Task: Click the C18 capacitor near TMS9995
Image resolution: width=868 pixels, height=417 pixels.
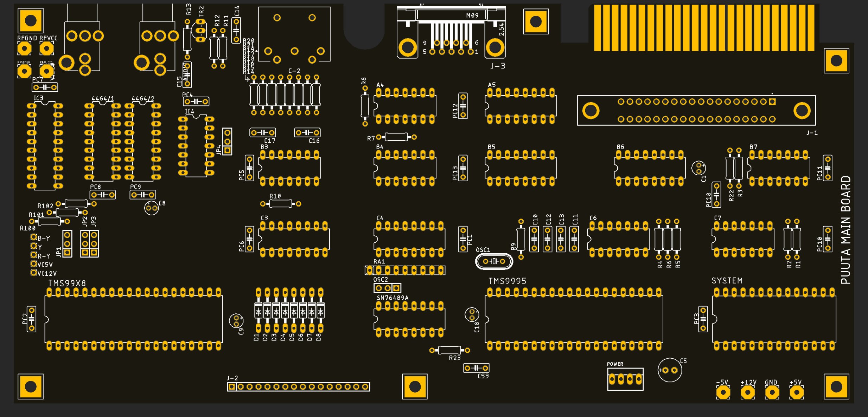Action: [472, 314]
